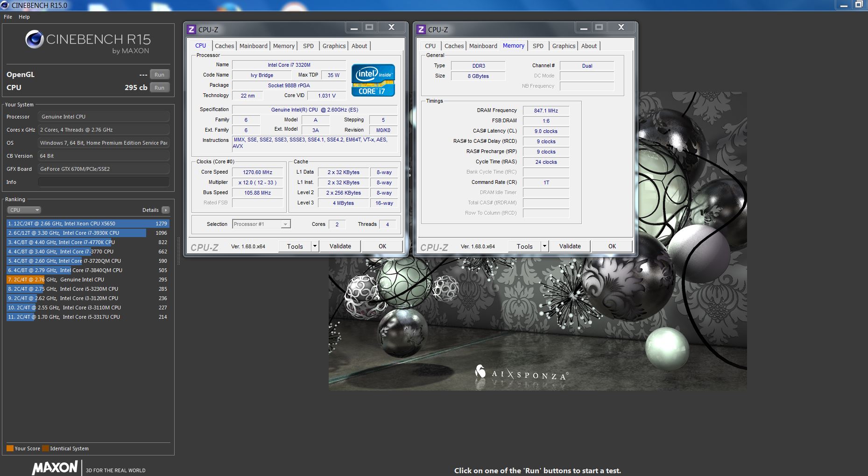This screenshot has width=868, height=476.
Task: Open Tools dropdown arrow in right CPU-Z window
Action: 544,246
